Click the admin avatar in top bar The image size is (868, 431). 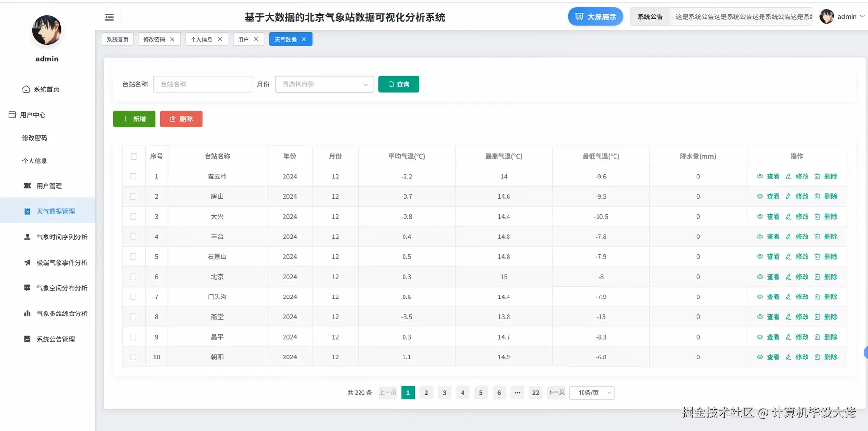[826, 16]
